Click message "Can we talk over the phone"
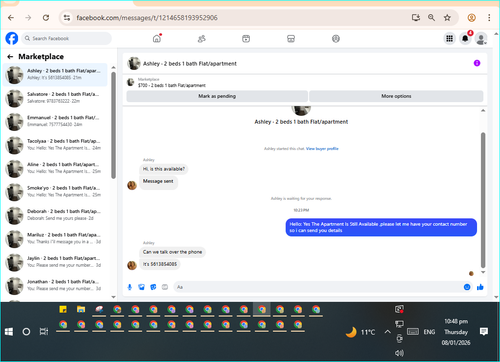500x362 pixels. [172, 252]
